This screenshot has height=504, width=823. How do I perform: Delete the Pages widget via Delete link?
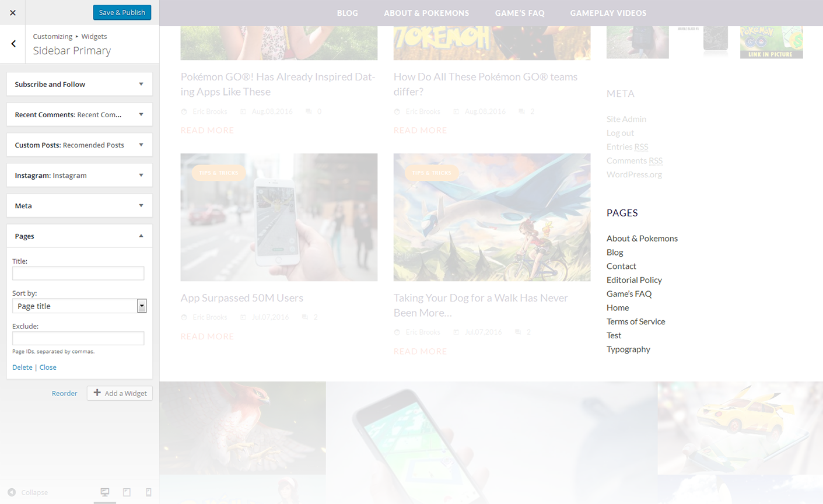tap(22, 367)
